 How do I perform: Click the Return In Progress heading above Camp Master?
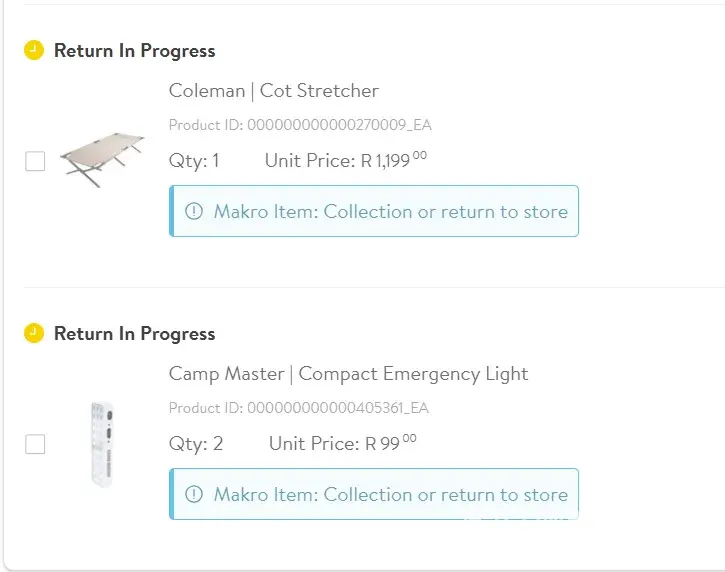(134, 334)
